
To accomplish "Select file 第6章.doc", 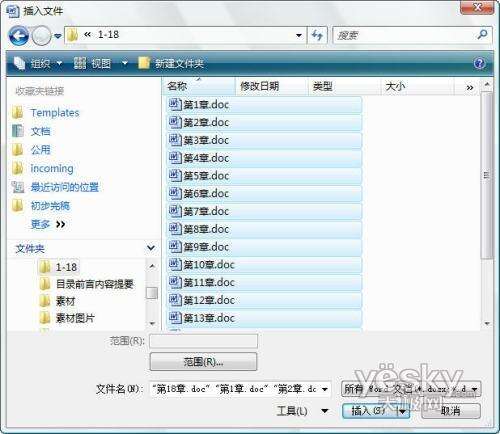I will pyautogui.click(x=264, y=193).
